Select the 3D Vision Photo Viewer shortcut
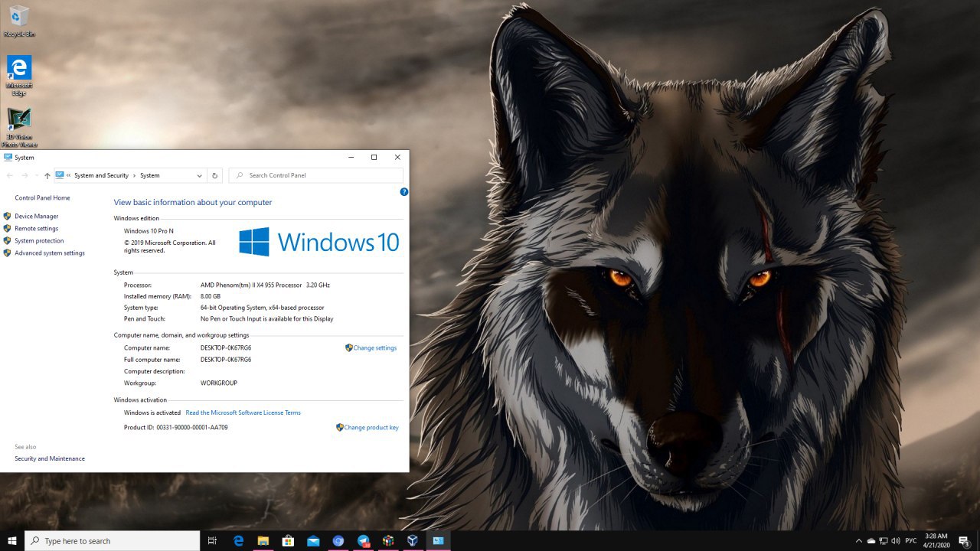This screenshot has width=980, height=551. (19, 128)
